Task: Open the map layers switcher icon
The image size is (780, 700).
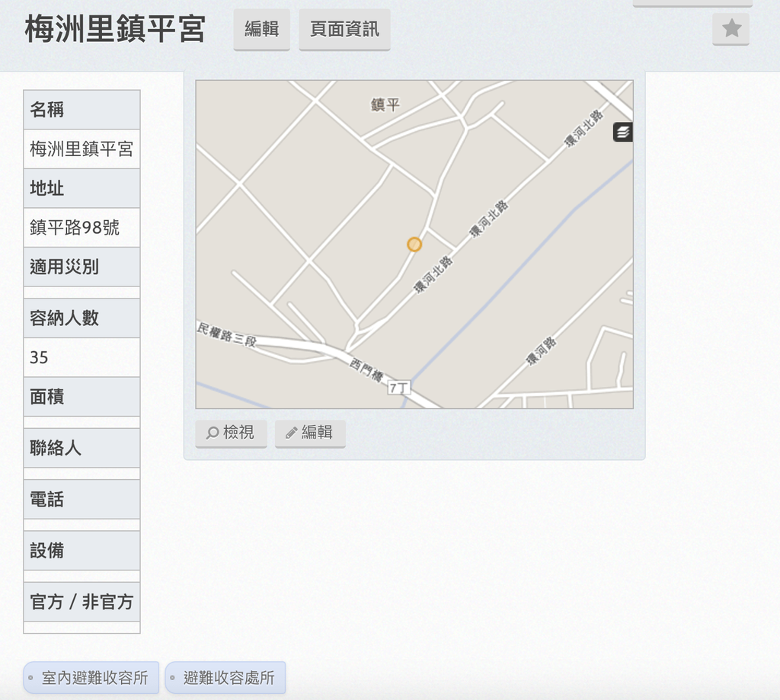Action: pos(623,133)
